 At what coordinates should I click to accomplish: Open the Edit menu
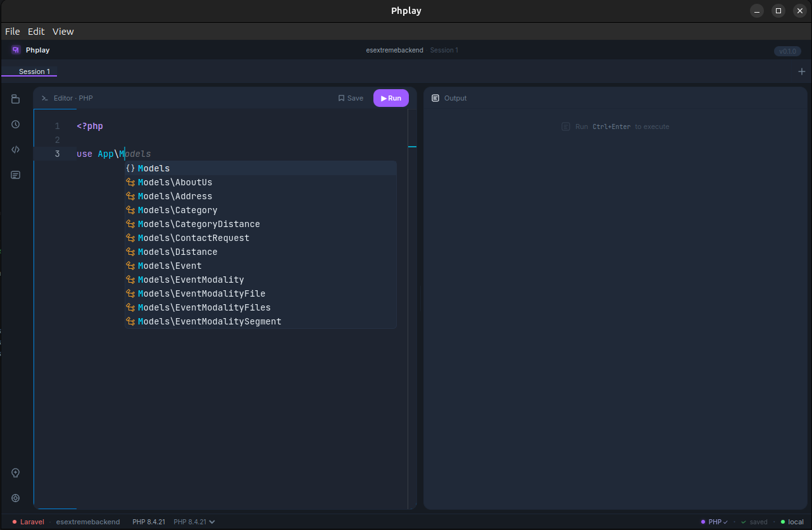[37, 32]
